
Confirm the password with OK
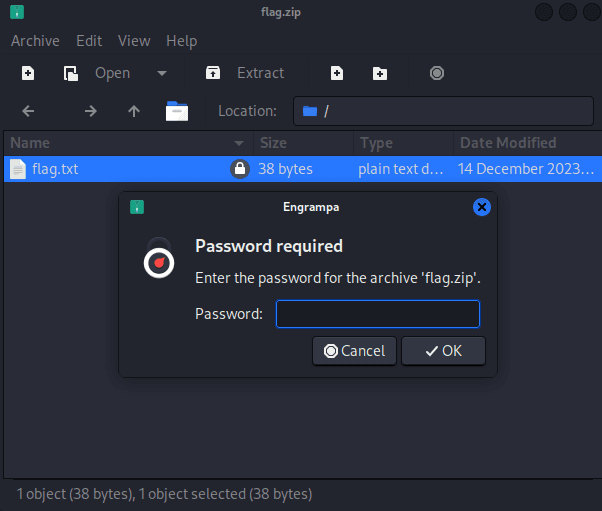tap(443, 351)
